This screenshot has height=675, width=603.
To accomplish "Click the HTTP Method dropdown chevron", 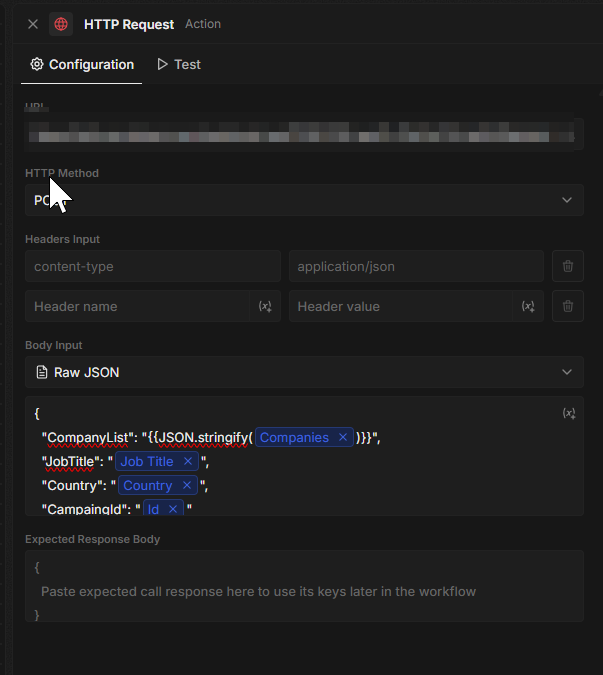I will click(x=567, y=200).
